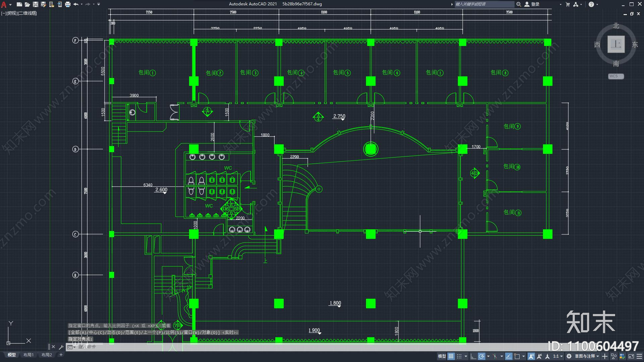Open the 1:1 annotation scale dropdown
The width and height of the screenshot is (644, 362).
[x=557, y=356]
